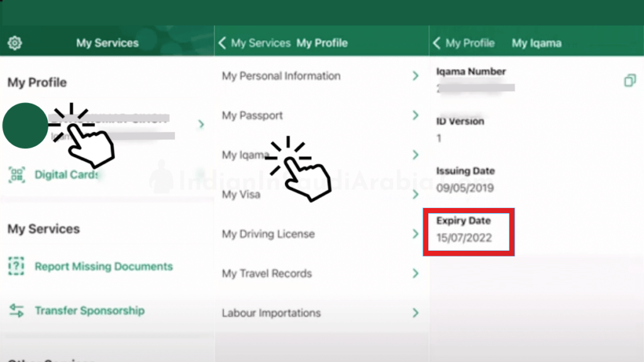Viewport: 644px width, 362px height.
Task: Tap the green profile avatar circle
Action: [25, 126]
